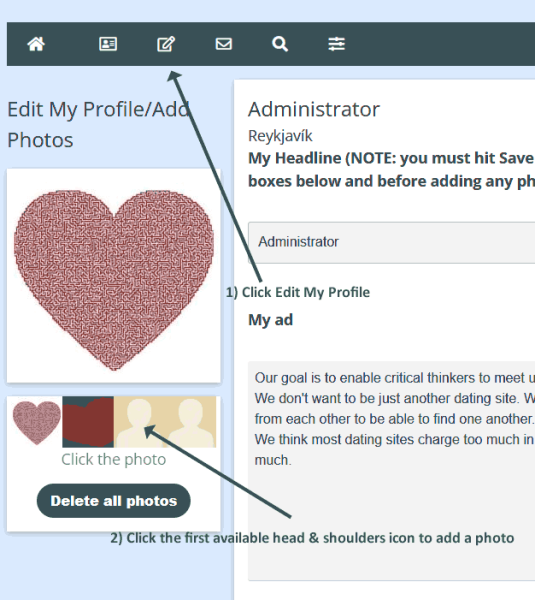Focus the headline field containing Administrator
The image size is (535, 600).
tap(391, 242)
